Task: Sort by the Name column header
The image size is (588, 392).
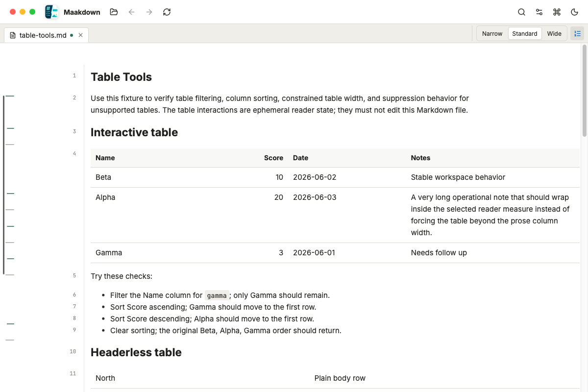Action: [x=105, y=158]
